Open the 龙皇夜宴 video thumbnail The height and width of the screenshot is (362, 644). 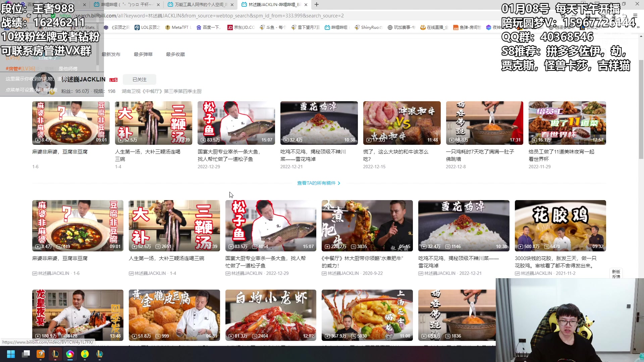pyautogui.click(x=78, y=315)
